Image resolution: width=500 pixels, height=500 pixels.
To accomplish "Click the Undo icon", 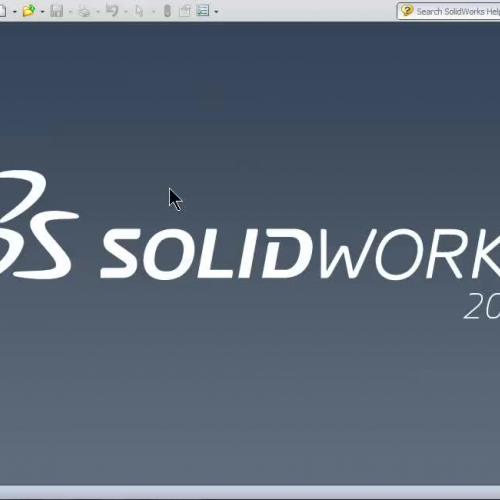I will point(112,11).
